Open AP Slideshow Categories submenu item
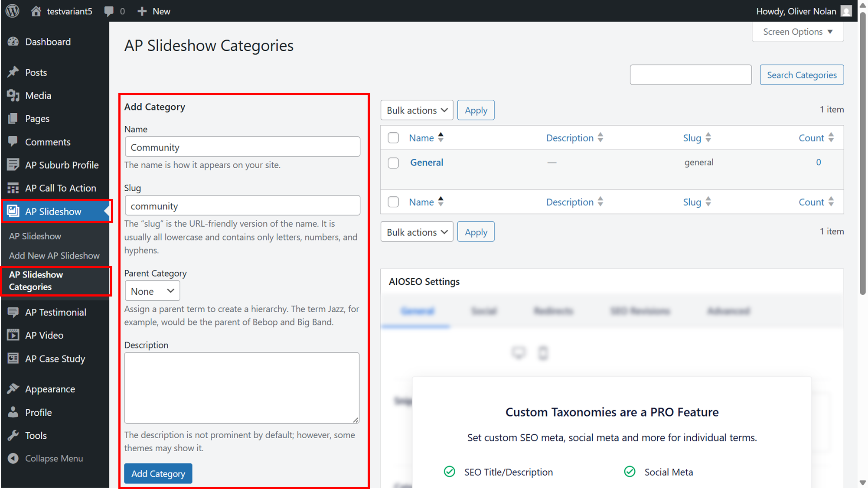This screenshot has height=489, width=868. pos(36,280)
